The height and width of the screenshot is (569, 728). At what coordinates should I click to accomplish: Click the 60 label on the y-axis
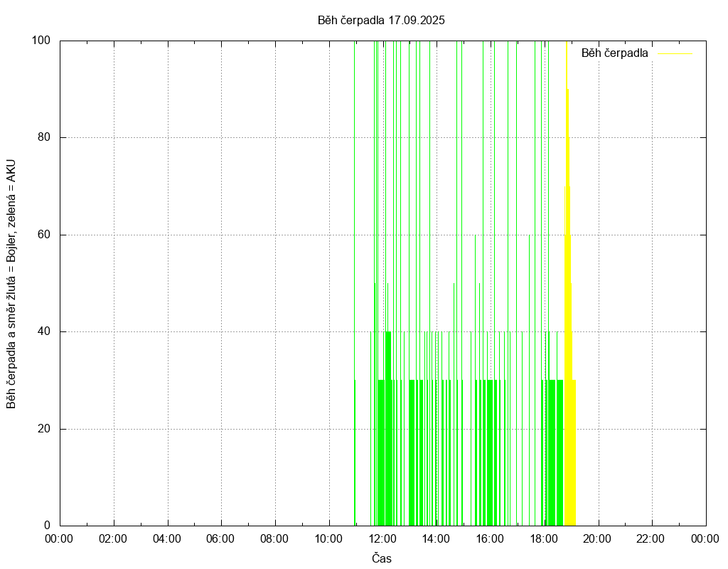44,235
